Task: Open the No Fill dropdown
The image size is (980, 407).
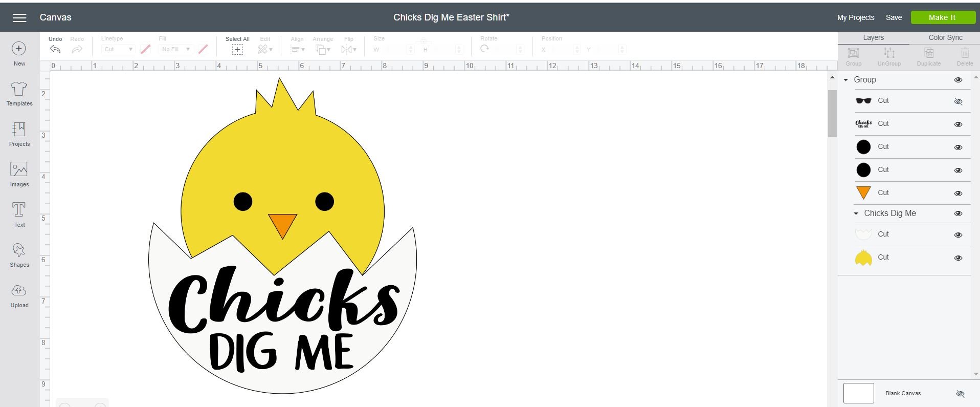Action: (x=175, y=49)
